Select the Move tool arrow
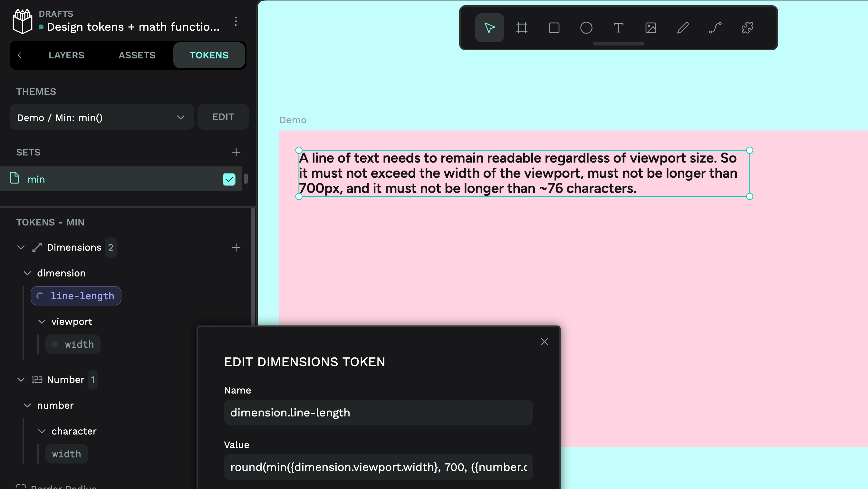 point(489,28)
